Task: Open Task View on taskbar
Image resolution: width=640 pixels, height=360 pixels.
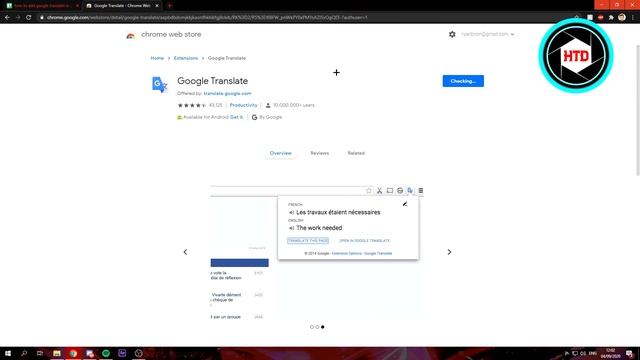Action: pos(40,353)
